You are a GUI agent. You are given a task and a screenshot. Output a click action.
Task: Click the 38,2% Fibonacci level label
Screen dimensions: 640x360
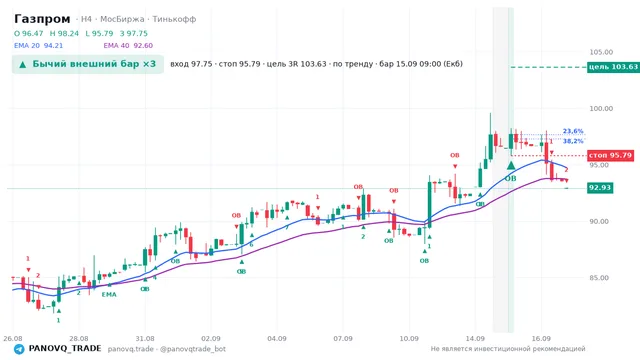click(573, 141)
